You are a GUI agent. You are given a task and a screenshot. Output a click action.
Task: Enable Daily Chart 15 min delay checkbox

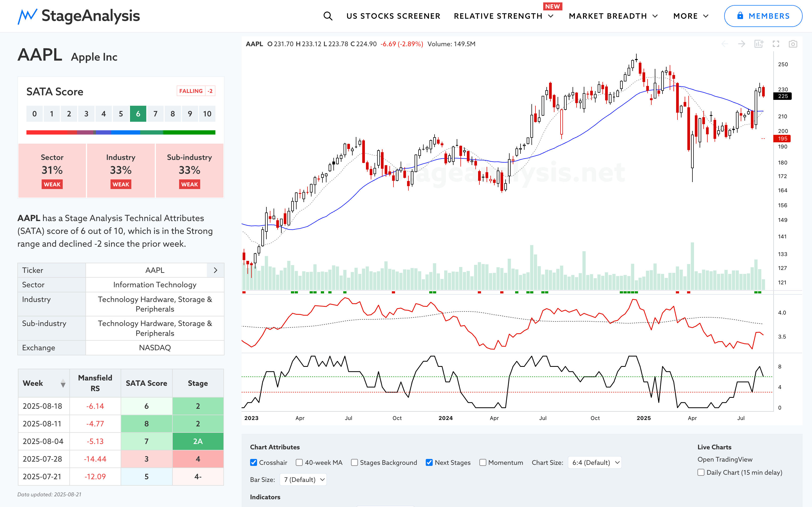click(701, 472)
